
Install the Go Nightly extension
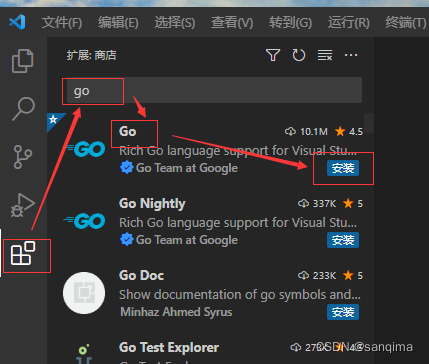click(x=343, y=240)
